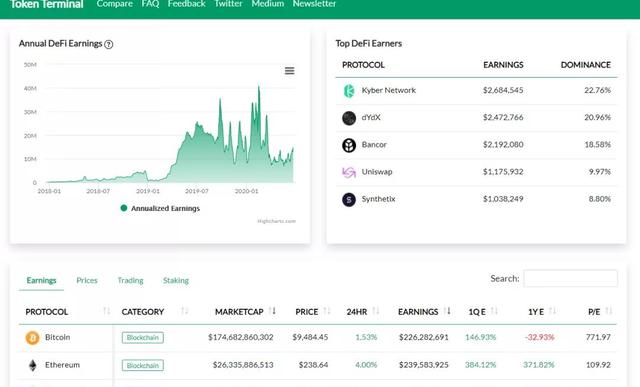
Task: Open the chart hamburger context menu
Action: click(x=289, y=71)
